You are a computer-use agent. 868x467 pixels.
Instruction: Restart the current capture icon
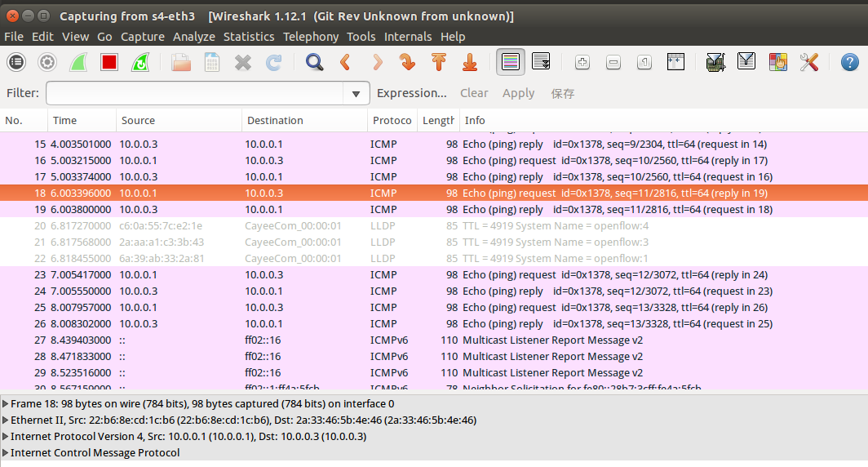pos(140,62)
